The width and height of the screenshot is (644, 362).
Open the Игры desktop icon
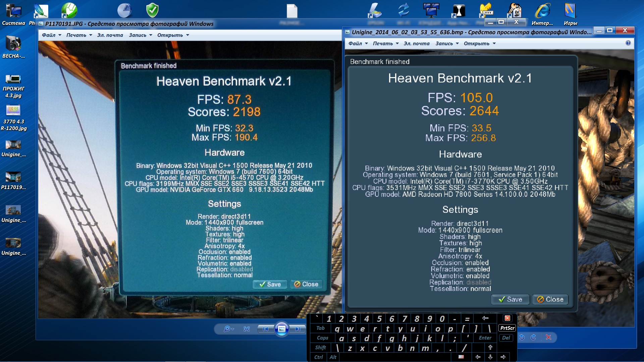570,14
